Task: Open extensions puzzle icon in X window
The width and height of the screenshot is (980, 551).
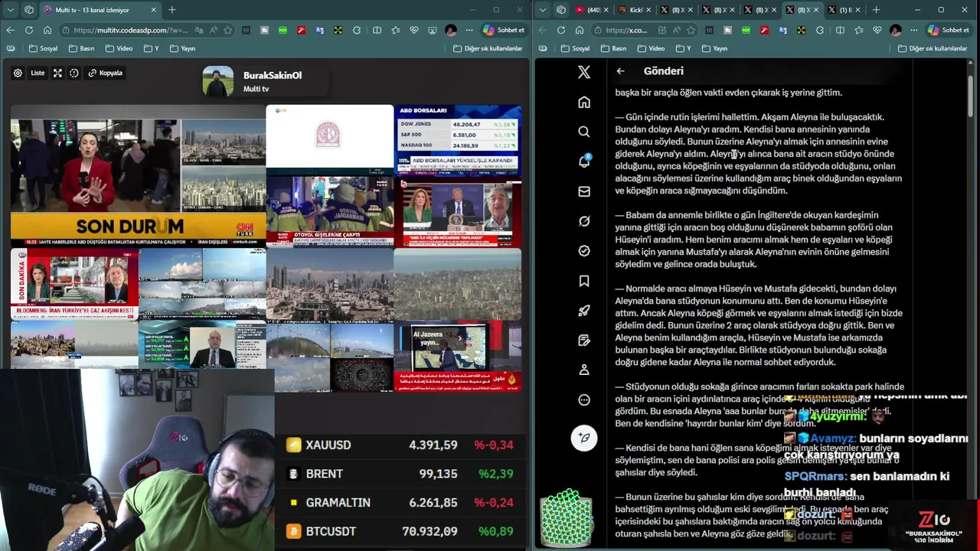Action: point(820,30)
